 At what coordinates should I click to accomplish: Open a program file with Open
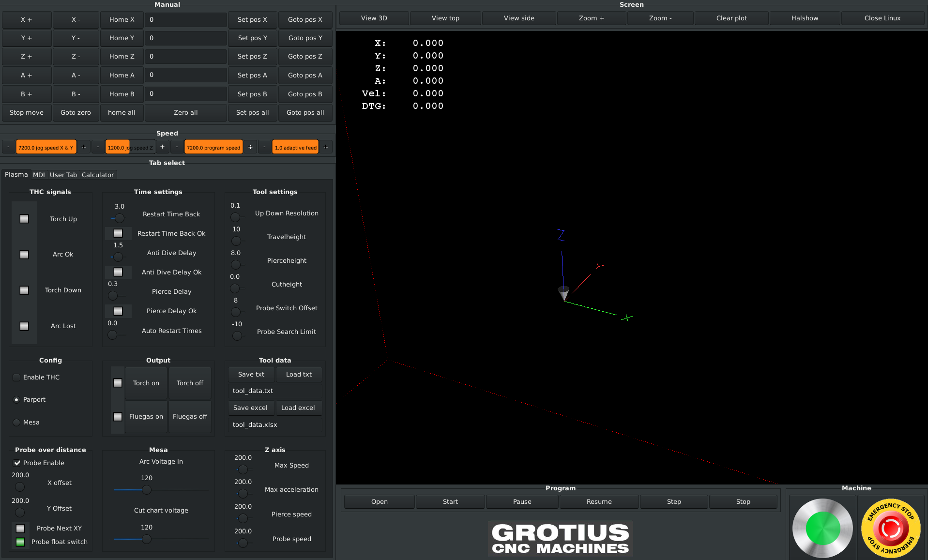[380, 502]
